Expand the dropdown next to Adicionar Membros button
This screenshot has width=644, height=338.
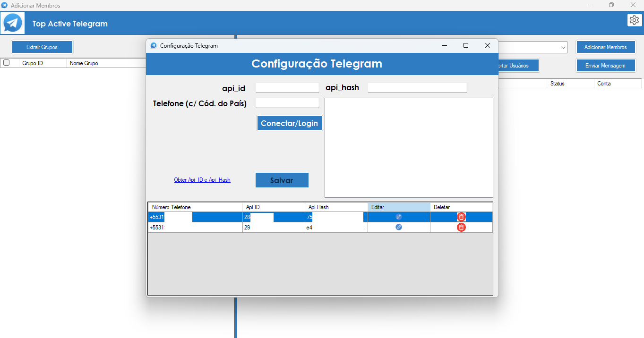point(563,47)
